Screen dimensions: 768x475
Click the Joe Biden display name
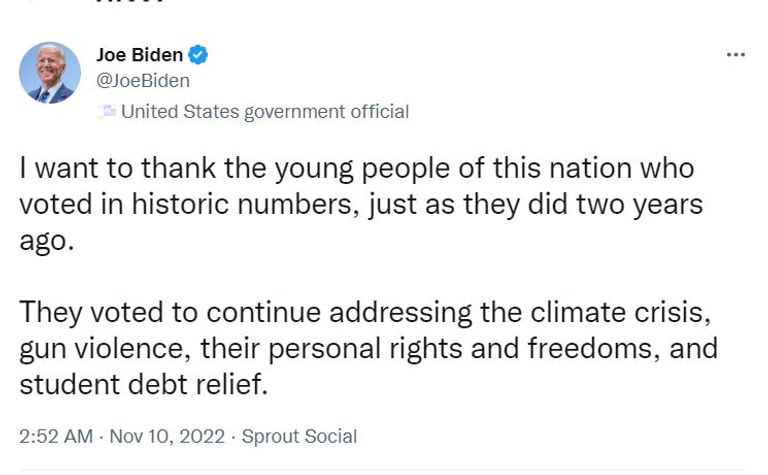pyautogui.click(x=139, y=55)
